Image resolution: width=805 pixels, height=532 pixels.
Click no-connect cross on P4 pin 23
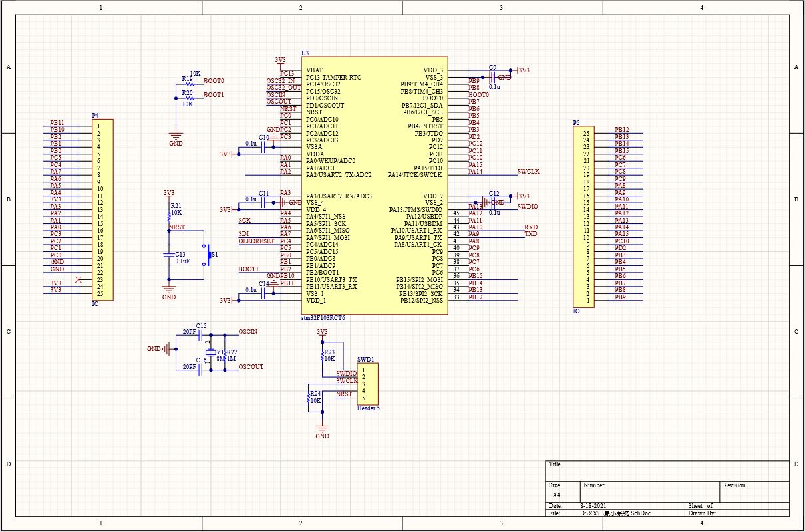tap(80, 279)
